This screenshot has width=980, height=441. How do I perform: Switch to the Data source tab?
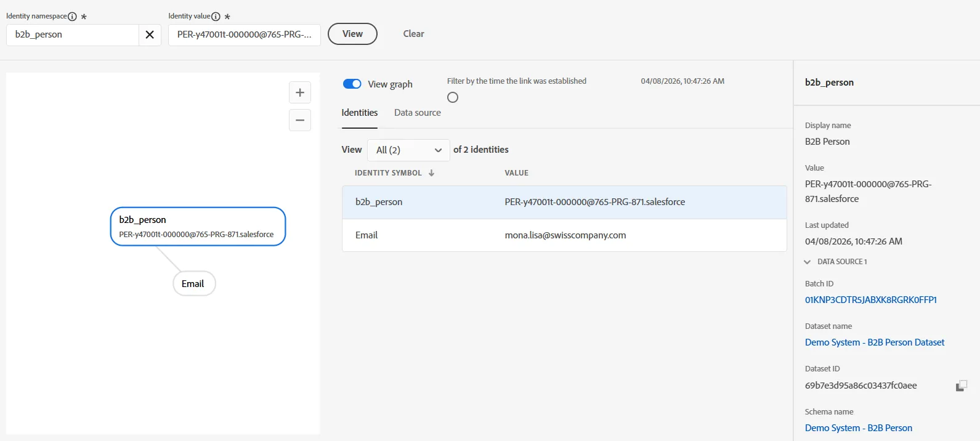tap(418, 113)
